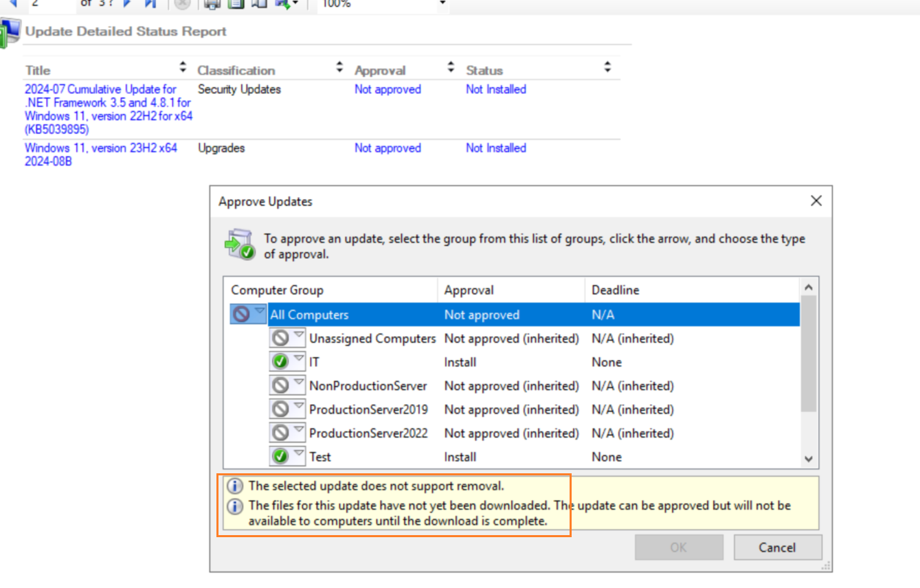Click Not approved link for 23H2 upgrade

(388, 148)
